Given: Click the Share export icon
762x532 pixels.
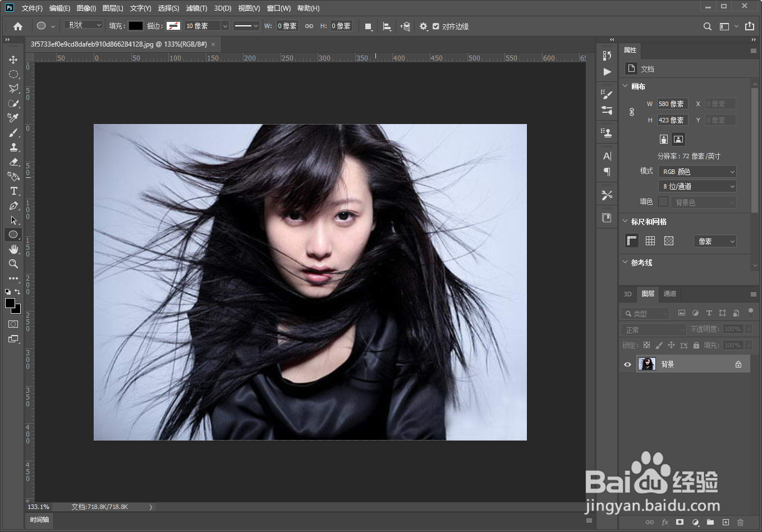Looking at the screenshot, I should [750, 26].
